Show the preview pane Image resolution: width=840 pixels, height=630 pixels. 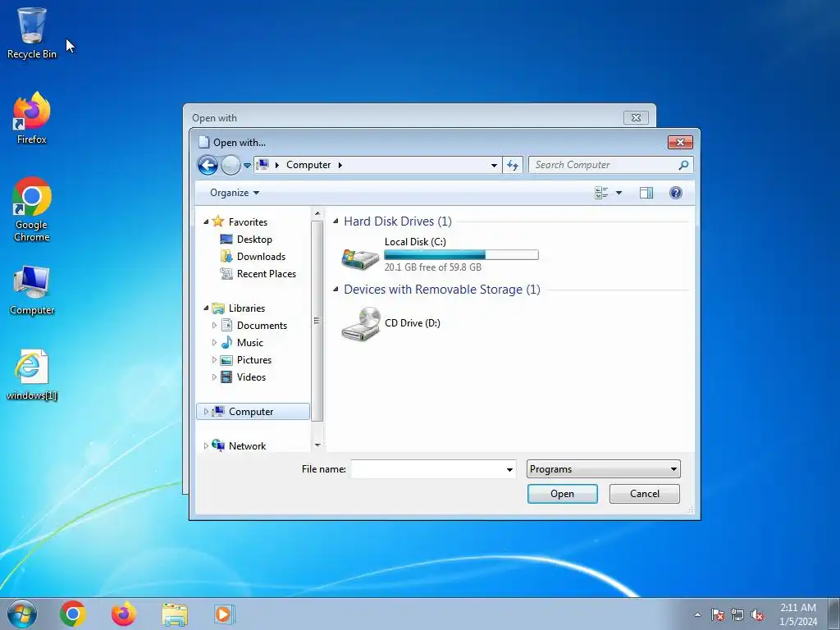pyautogui.click(x=646, y=193)
